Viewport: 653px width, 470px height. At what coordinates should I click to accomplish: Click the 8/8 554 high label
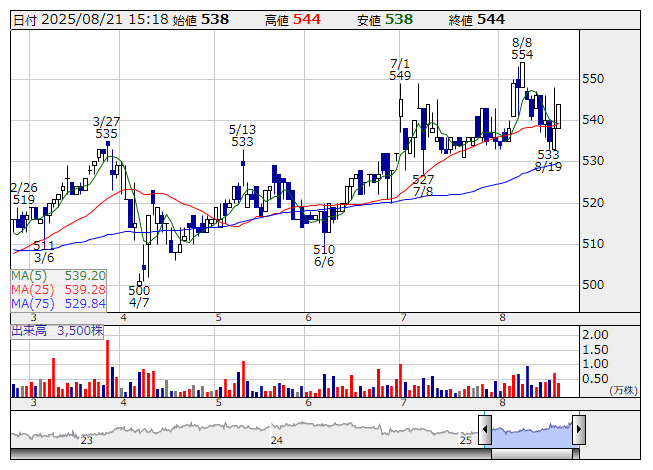(x=522, y=48)
